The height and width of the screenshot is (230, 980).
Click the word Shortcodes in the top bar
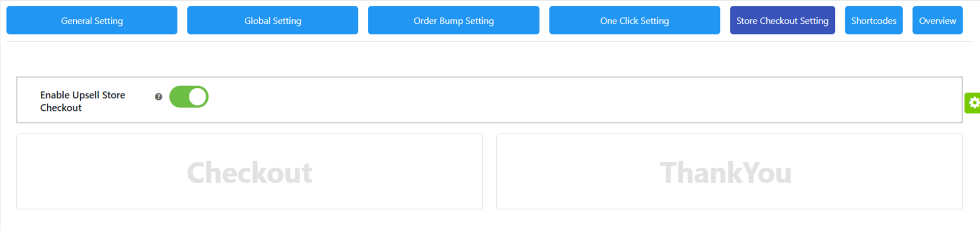point(874,21)
